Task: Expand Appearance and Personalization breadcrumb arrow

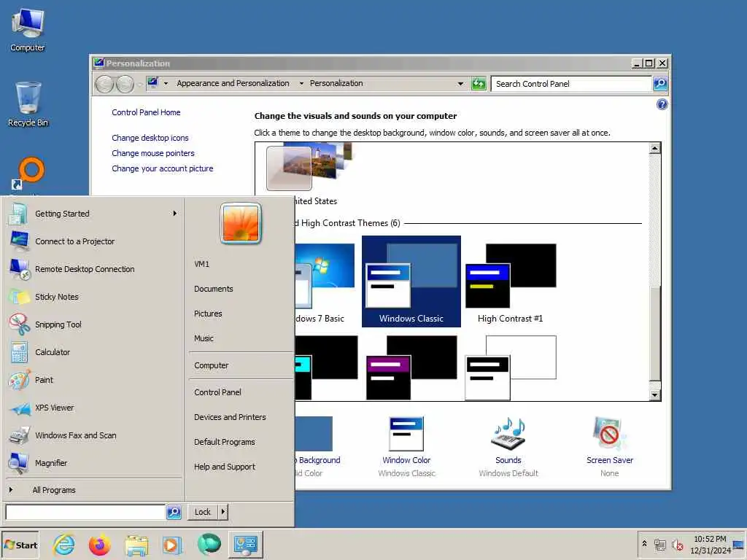Action: (301, 83)
